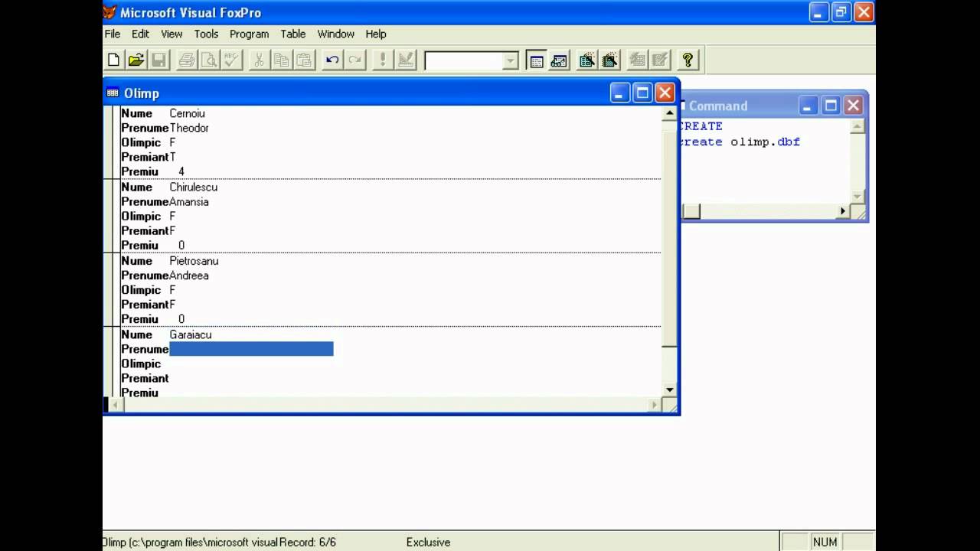Screen dimensions: 980x551
Task: Click the Command window scroll up arrow
Action: click(x=857, y=127)
